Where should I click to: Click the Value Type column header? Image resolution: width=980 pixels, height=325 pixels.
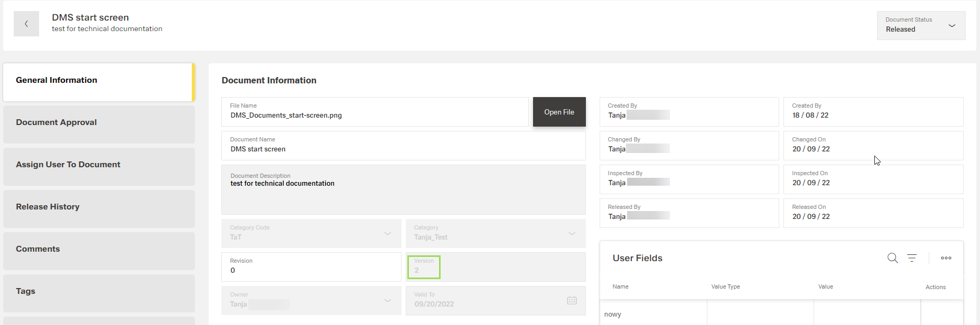725,287
